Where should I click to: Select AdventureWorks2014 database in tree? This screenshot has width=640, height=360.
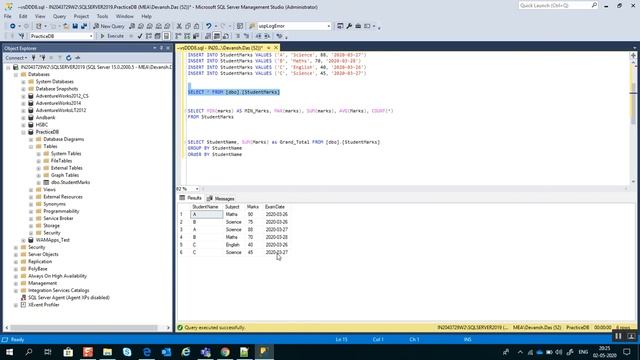(58, 103)
